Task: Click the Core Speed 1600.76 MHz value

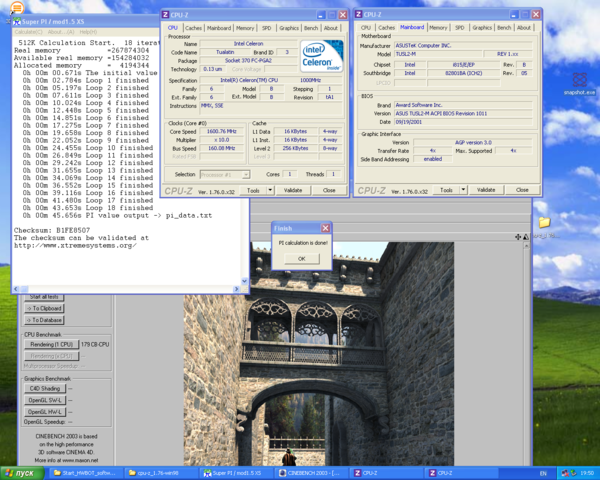Action: point(222,131)
